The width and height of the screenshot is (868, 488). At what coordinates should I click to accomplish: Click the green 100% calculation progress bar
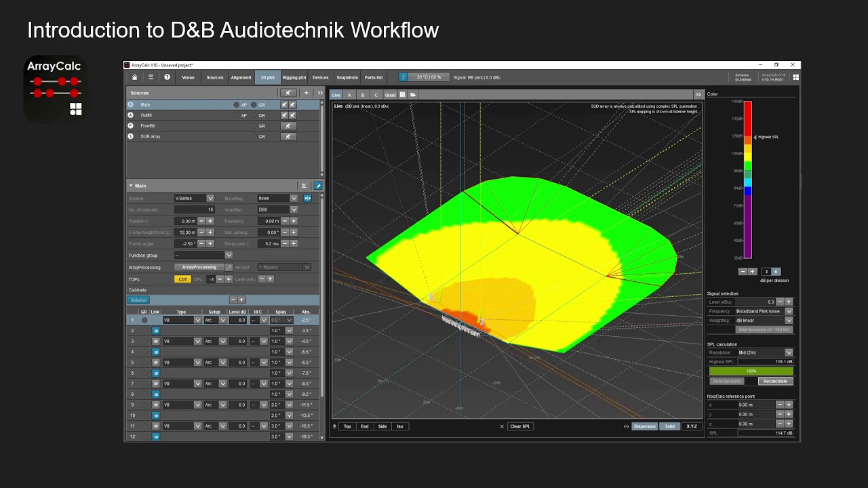(x=751, y=371)
